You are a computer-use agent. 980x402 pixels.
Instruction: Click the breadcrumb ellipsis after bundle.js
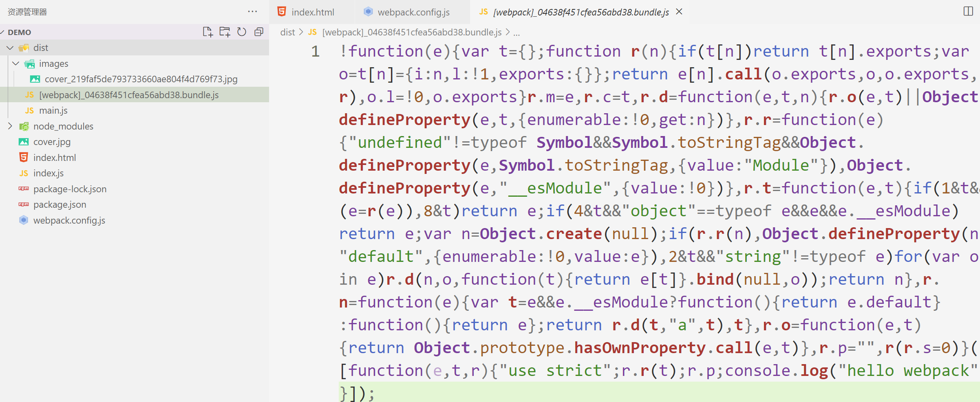coord(516,32)
